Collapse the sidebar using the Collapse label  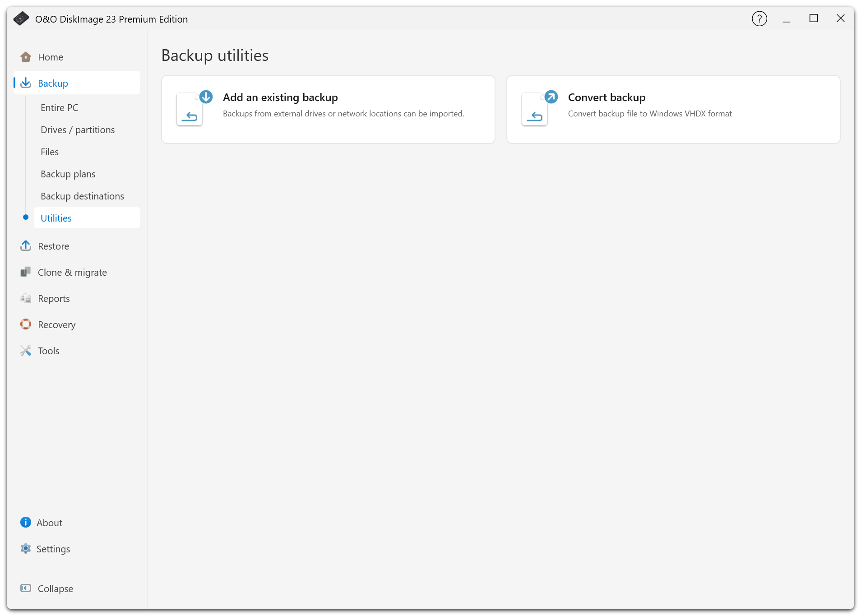point(56,588)
